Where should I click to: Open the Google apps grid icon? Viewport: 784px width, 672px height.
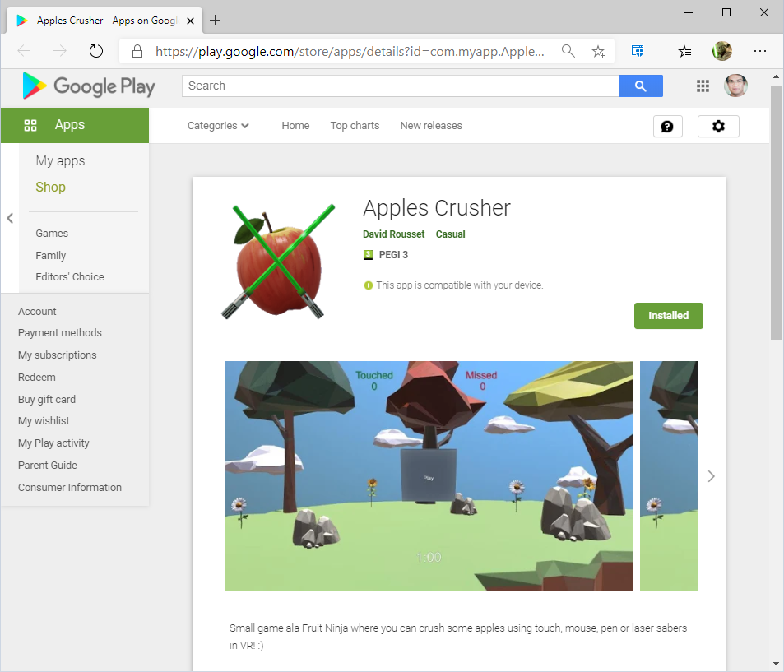coord(703,86)
